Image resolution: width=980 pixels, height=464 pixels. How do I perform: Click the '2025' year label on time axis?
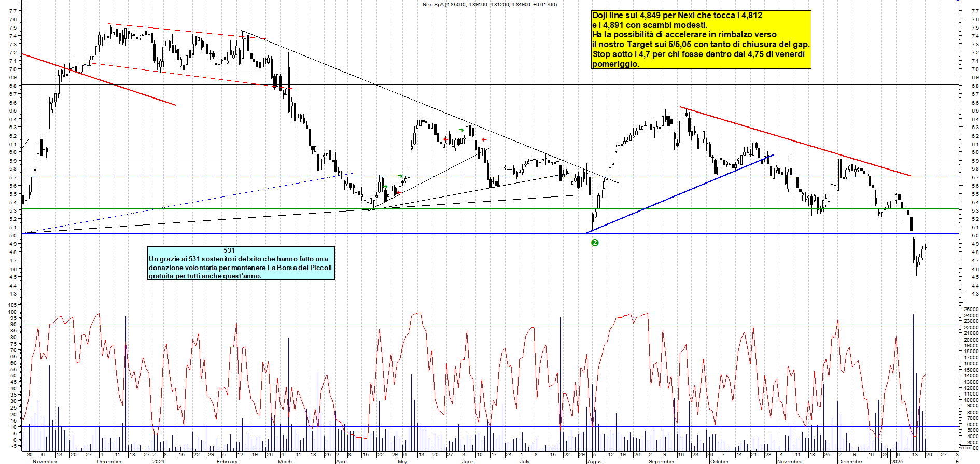click(897, 461)
